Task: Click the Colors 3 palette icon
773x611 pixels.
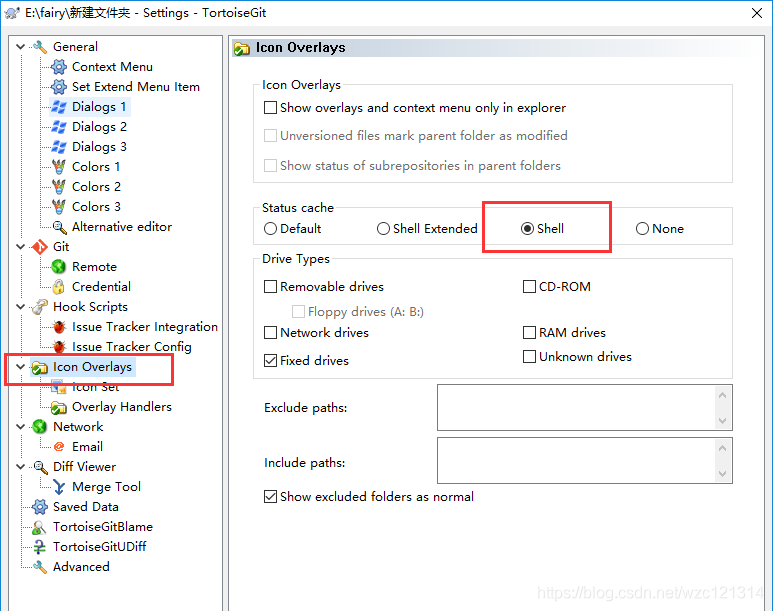Action: coord(59,207)
